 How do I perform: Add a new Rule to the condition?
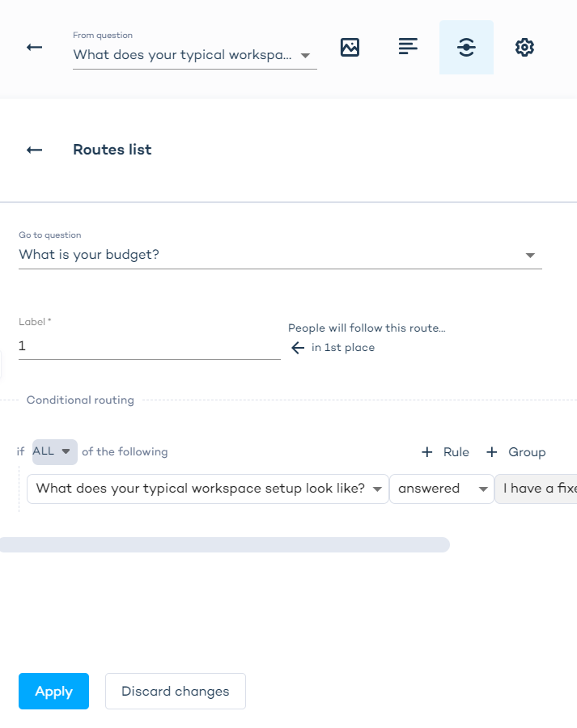tap(445, 452)
